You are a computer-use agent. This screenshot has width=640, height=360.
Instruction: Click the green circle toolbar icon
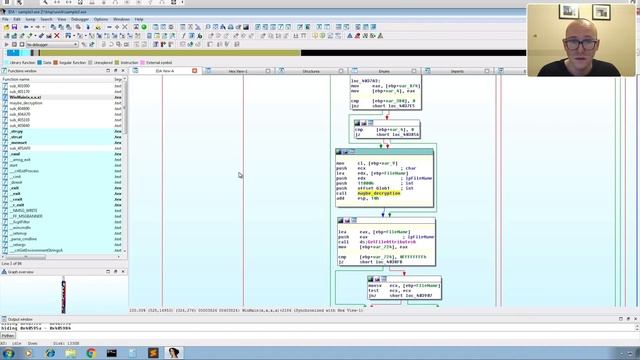144,27
